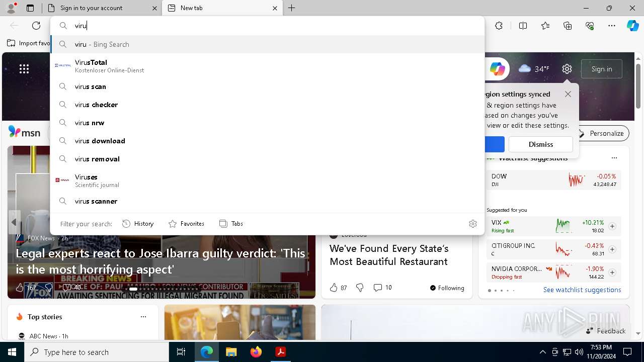Open the search filter settings gear
The width and height of the screenshot is (644, 362).
point(472,224)
